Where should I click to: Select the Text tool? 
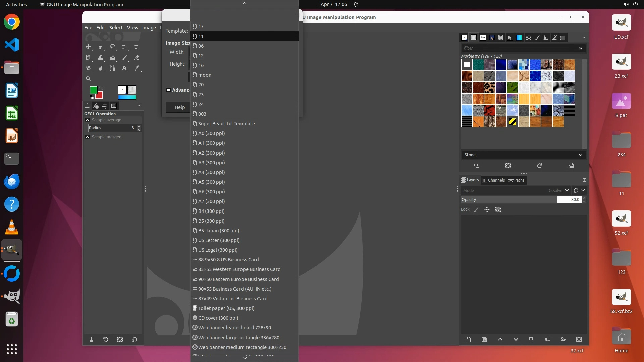click(x=124, y=68)
